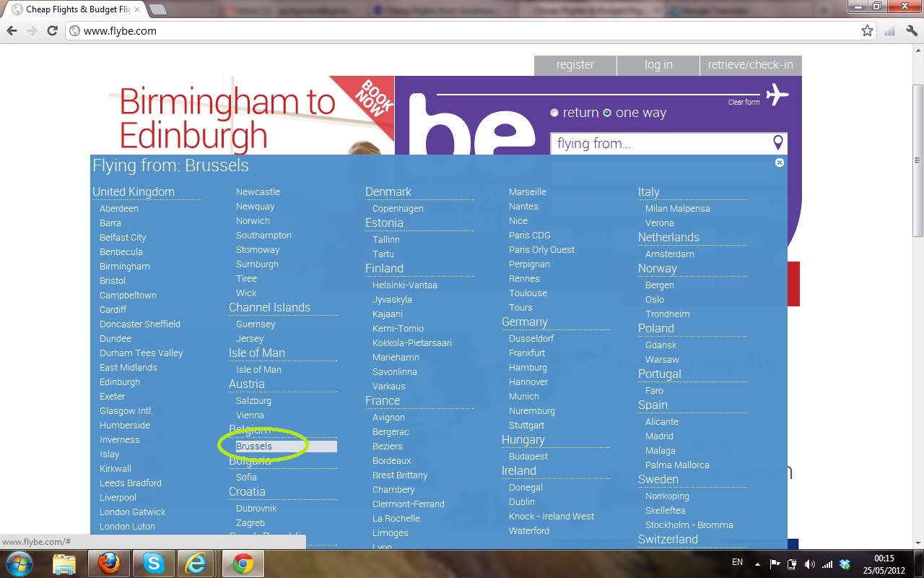This screenshot has height=578, width=924.
Task: Open the retrieve/check-in tab
Action: (750, 65)
